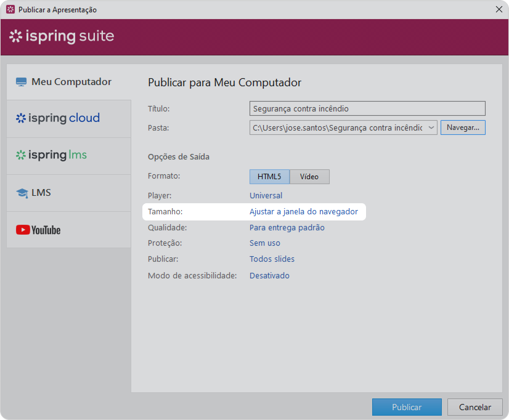Click the Cancelar button

coord(475,407)
